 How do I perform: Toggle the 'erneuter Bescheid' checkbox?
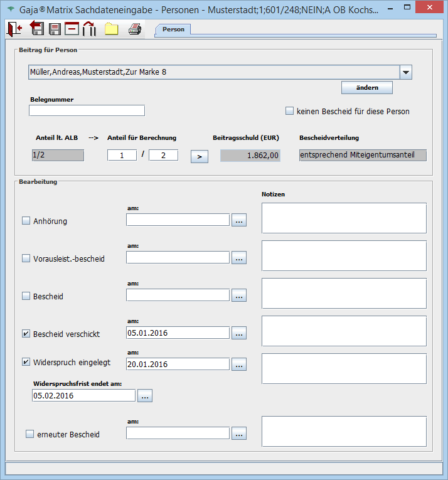tap(29, 434)
